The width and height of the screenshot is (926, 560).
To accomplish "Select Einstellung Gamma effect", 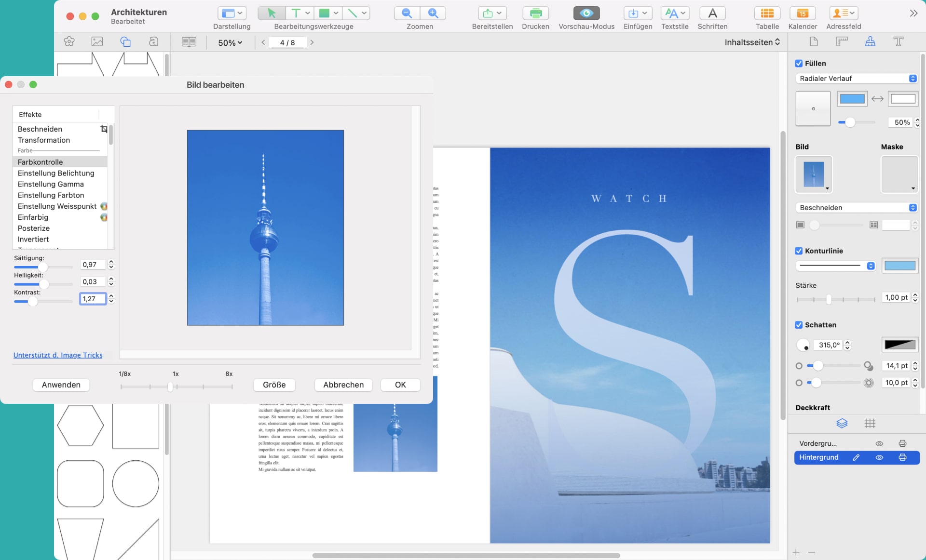I will point(51,184).
